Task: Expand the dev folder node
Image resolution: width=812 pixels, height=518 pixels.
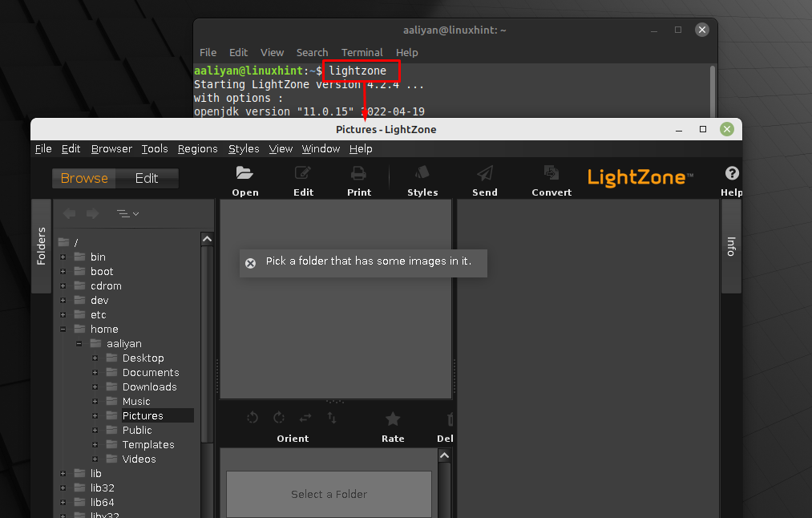Action: coord(63,301)
